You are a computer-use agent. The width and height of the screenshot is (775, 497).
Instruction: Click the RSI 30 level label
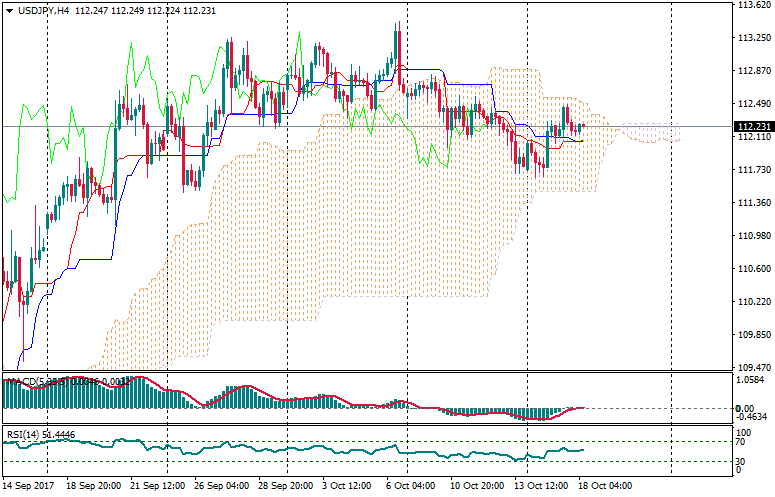click(x=743, y=460)
